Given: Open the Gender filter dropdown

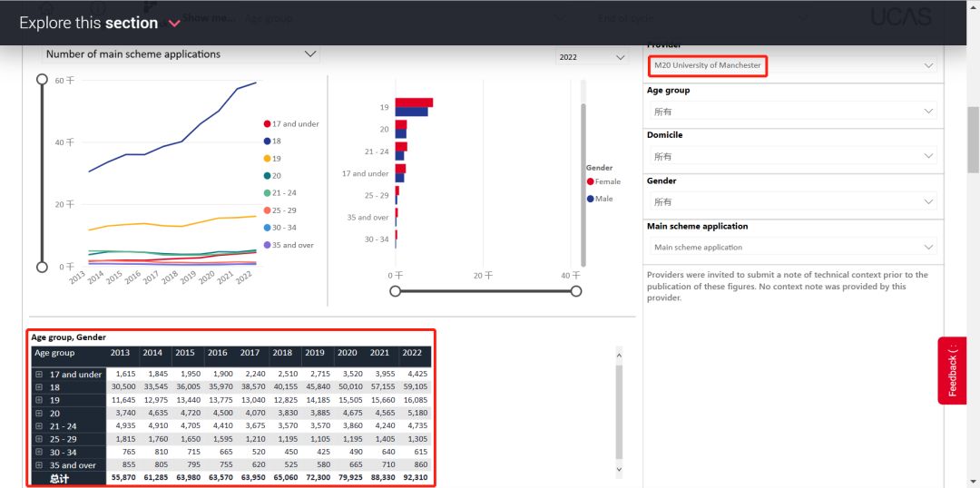Looking at the screenshot, I should (x=792, y=202).
